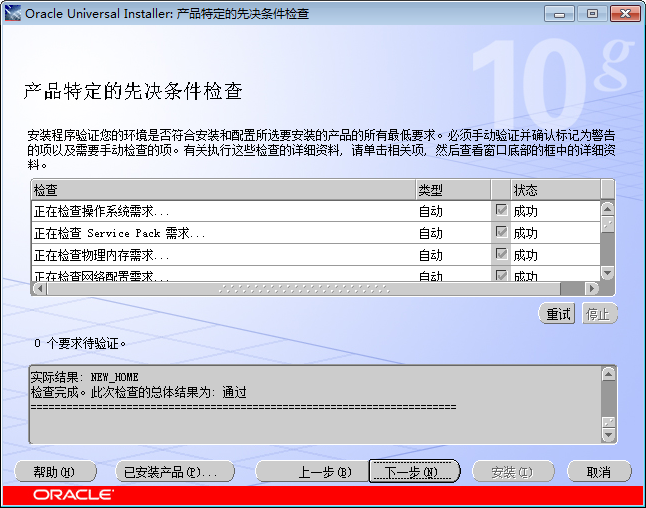The height and width of the screenshot is (508, 646).
Task: Click checks table horizontal scroll right arrow
Action: click(x=592, y=288)
